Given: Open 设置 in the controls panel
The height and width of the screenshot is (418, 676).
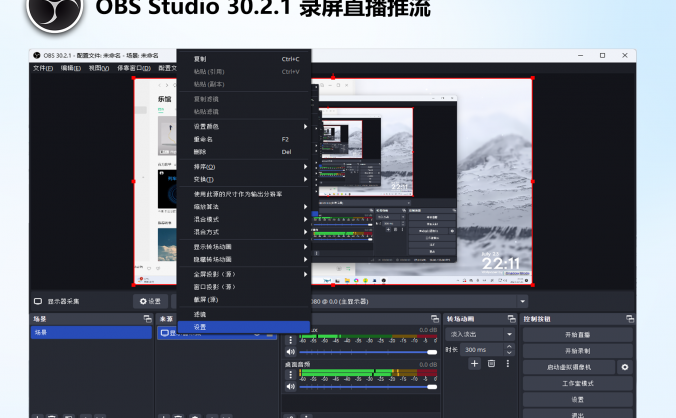Looking at the screenshot, I should coord(578,399).
